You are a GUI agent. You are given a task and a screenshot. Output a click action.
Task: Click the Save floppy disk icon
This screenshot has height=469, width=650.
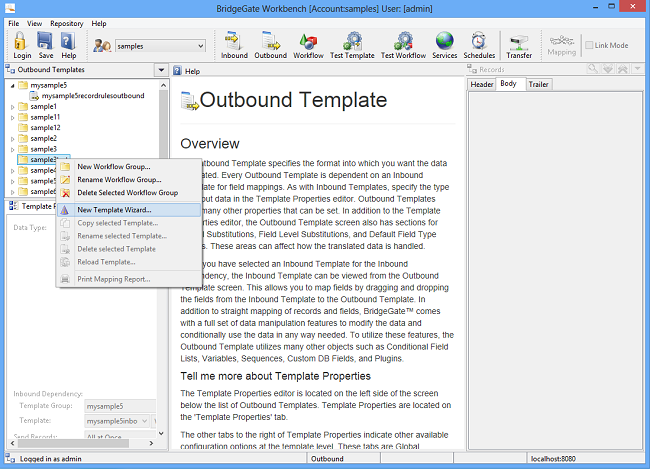coord(45,41)
